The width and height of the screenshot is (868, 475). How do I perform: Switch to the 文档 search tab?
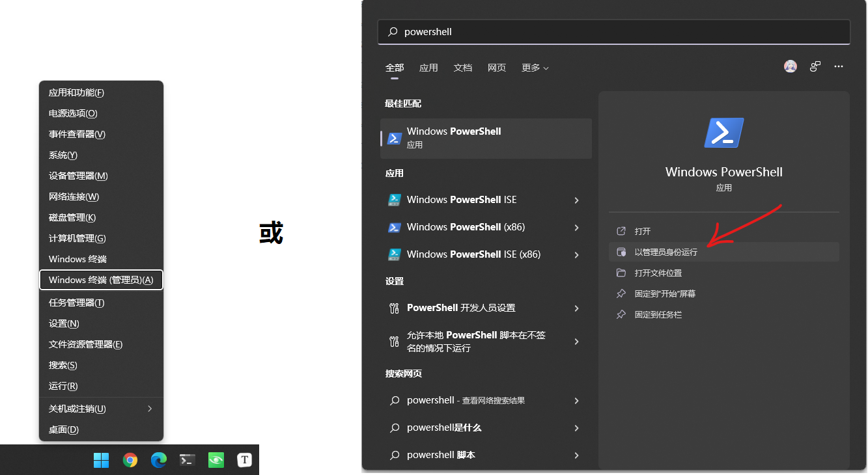(x=463, y=68)
